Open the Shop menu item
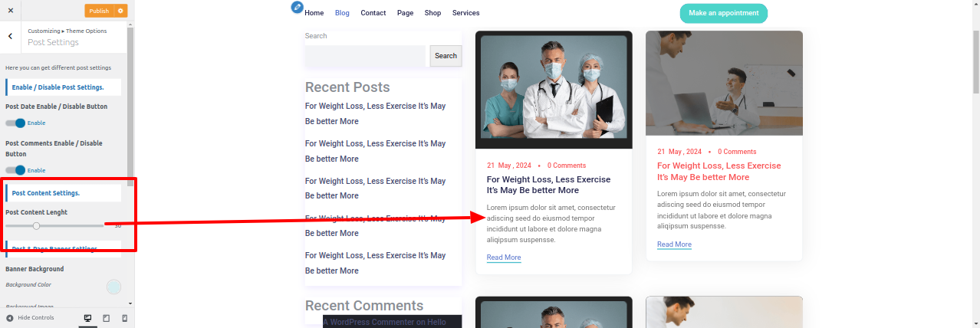The width and height of the screenshot is (980, 328). (432, 13)
